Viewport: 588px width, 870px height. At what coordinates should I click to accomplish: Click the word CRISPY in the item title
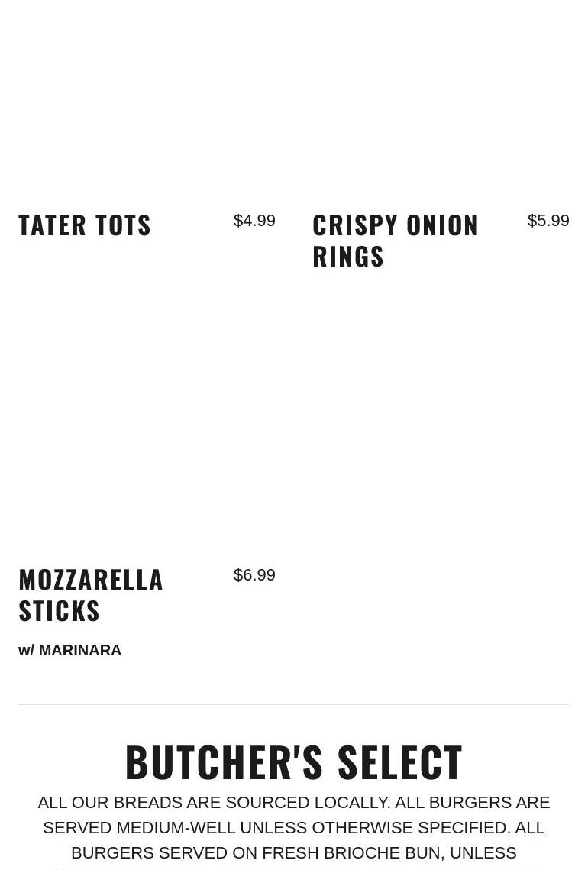tap(355, 225)
